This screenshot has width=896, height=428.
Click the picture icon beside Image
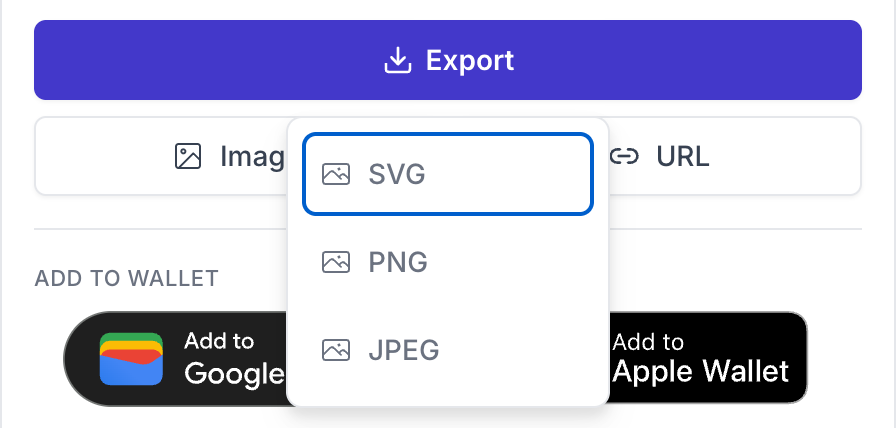[x=188, y=156]
